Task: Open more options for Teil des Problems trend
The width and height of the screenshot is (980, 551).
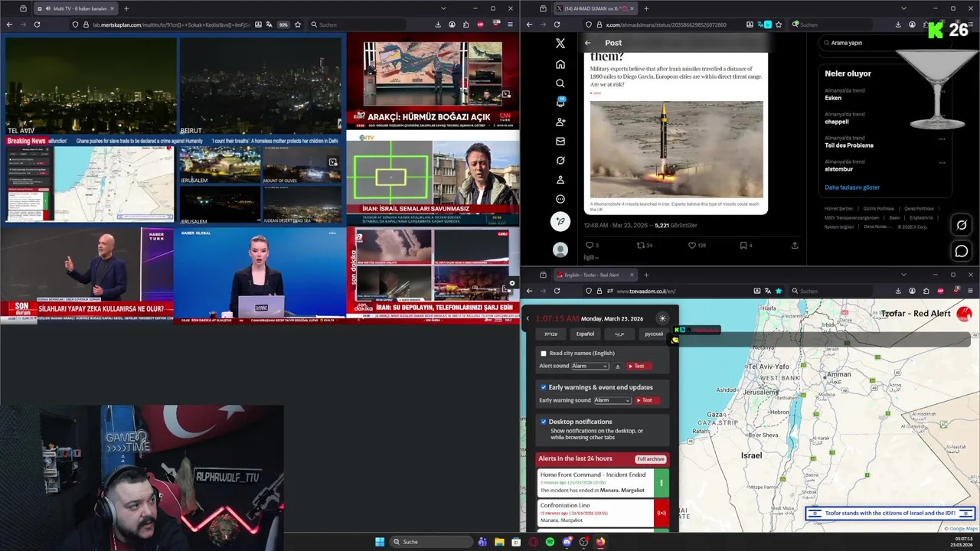Action: (942, 139)
